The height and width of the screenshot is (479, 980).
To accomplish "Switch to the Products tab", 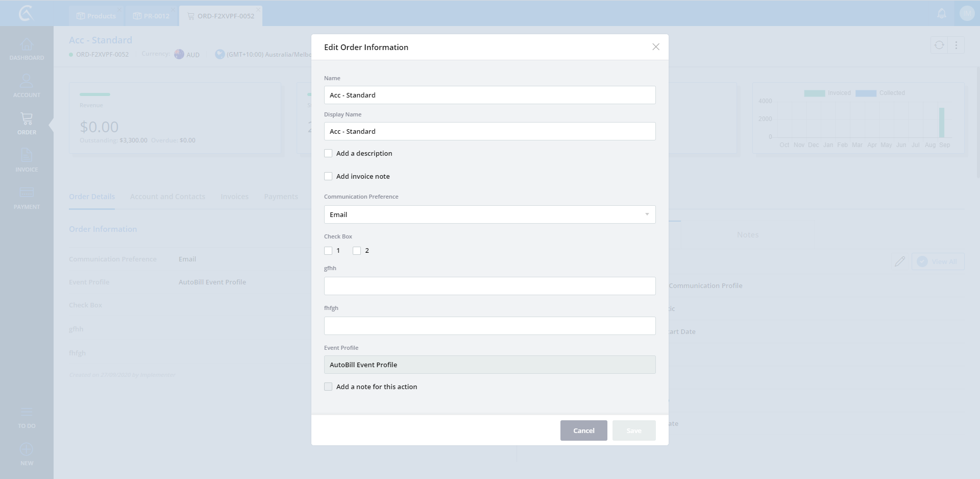I will pos(96,16).
